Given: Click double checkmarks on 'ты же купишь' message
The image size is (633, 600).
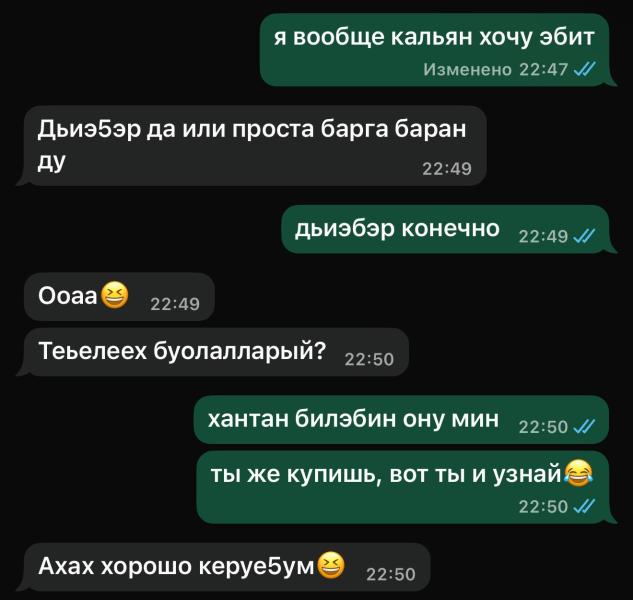Looking at the screenshot, I should point(584,506).
